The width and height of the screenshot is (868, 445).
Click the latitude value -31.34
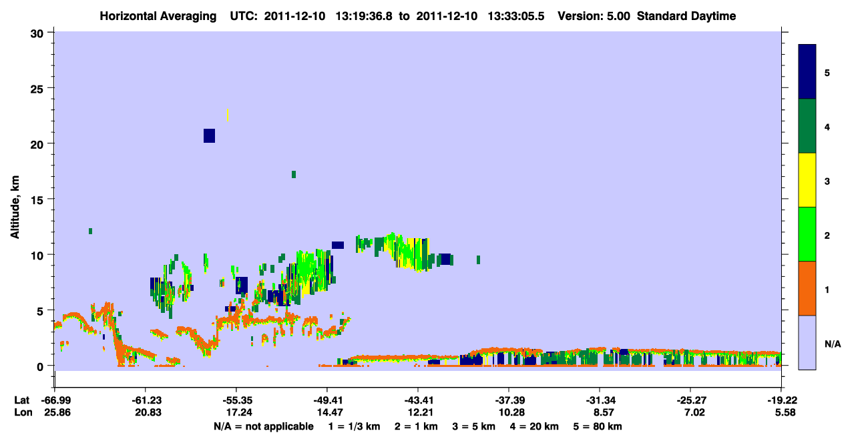click(600, 400)
